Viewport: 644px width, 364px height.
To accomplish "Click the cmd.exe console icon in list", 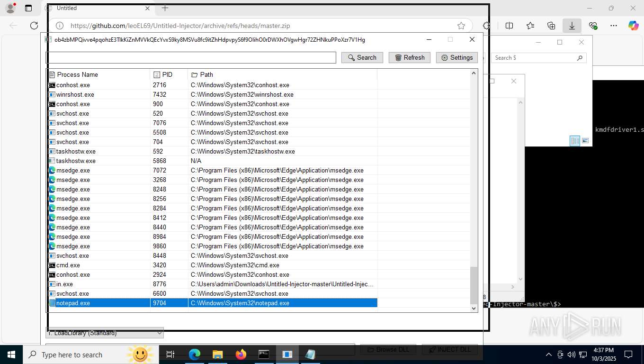I will click(52, 265).
